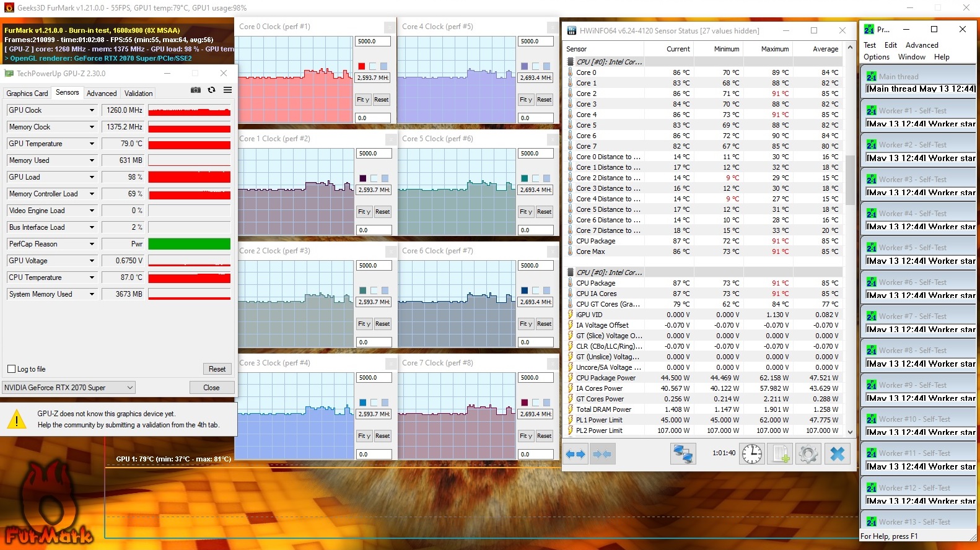980x550 pixels.
Task: Switch to GPU-Z Graphics Card tab
Action: pyautogui.click(x=27, y=94)
